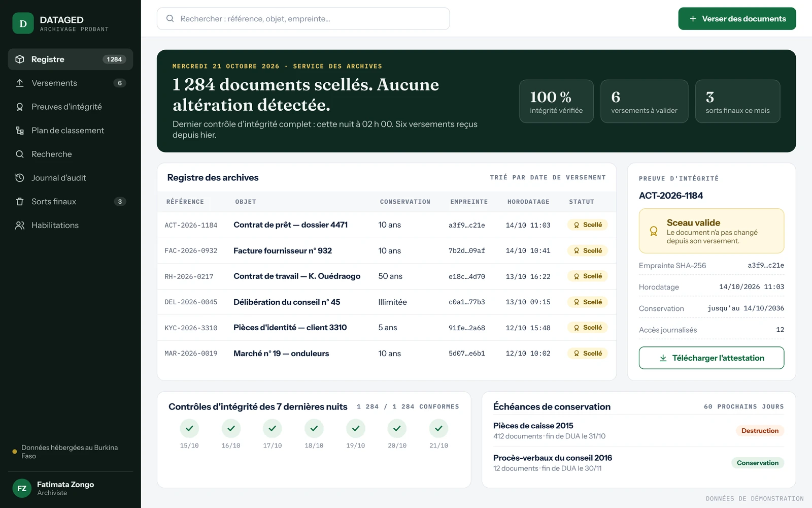The image size is (812, 508).
Task: Click the Habilitations users icon
Action: coord(20,225)
